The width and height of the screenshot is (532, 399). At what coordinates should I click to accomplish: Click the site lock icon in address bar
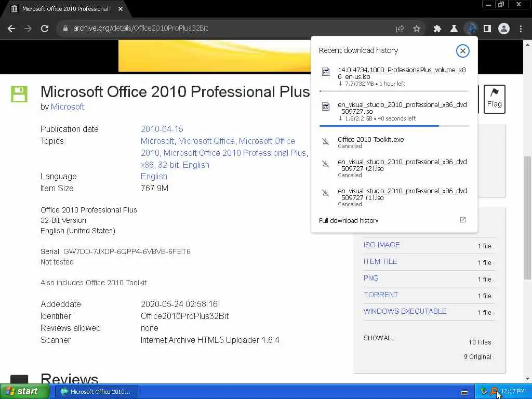(65, 29)
